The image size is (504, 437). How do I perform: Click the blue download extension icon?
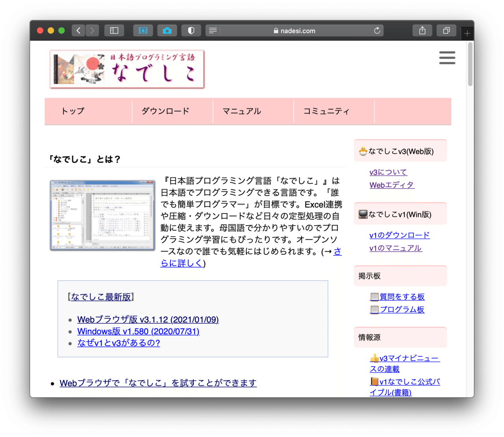click(x=143, y=31)
